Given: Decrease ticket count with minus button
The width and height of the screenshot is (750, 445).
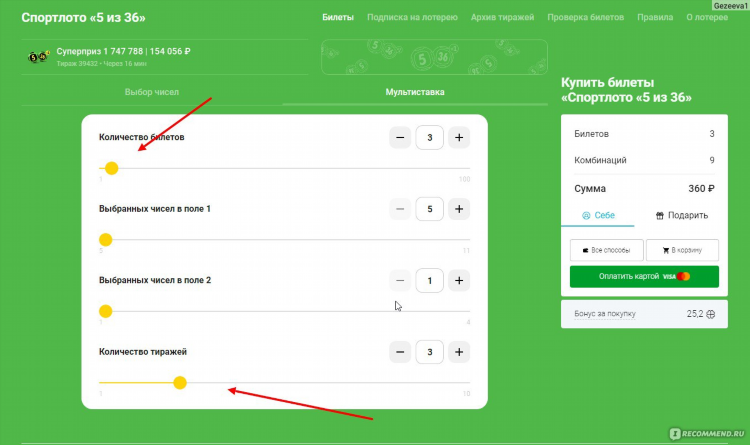Looking at the screenshot, I should [400, 138].
